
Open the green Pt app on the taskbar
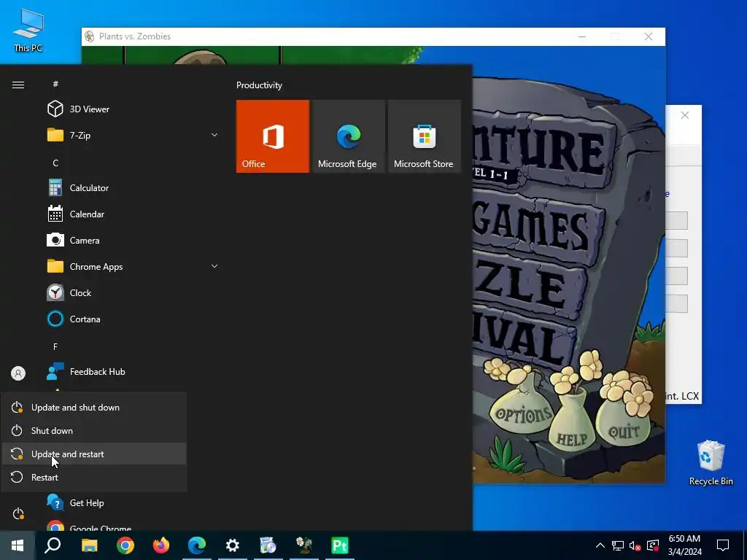(x=340, y=545)
